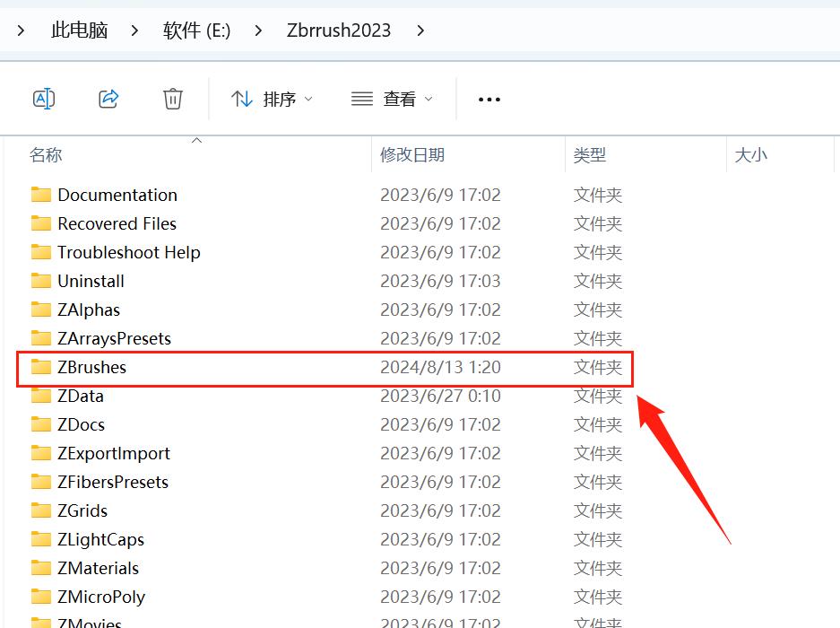This screenshot has height=628, width=840.
Task: Select the ZData folder icon
Action: [41, 396]
